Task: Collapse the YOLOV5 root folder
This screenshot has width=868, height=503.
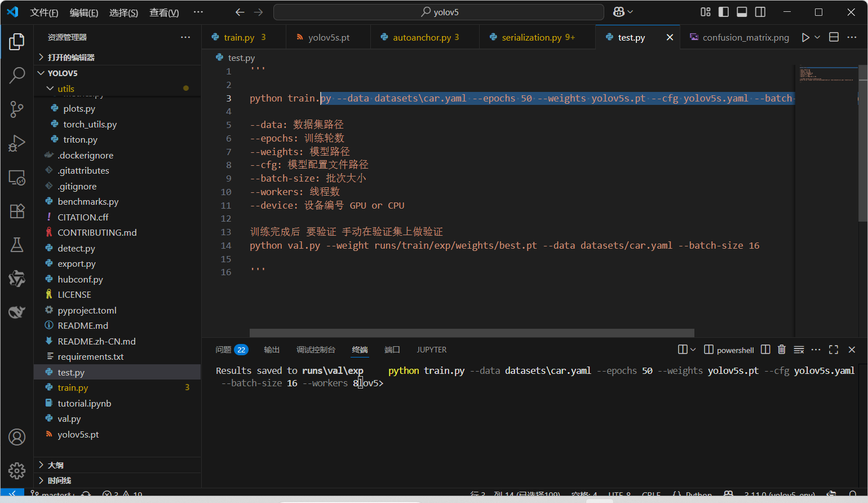Action: click(x=117, y=73)
